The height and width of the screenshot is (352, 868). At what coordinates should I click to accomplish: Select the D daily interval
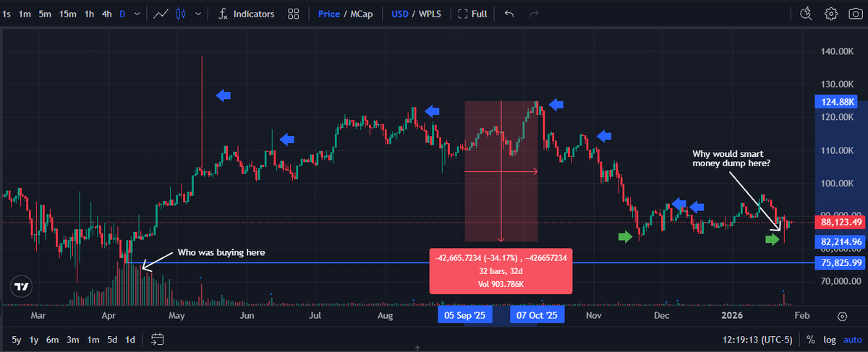point(122,14)
